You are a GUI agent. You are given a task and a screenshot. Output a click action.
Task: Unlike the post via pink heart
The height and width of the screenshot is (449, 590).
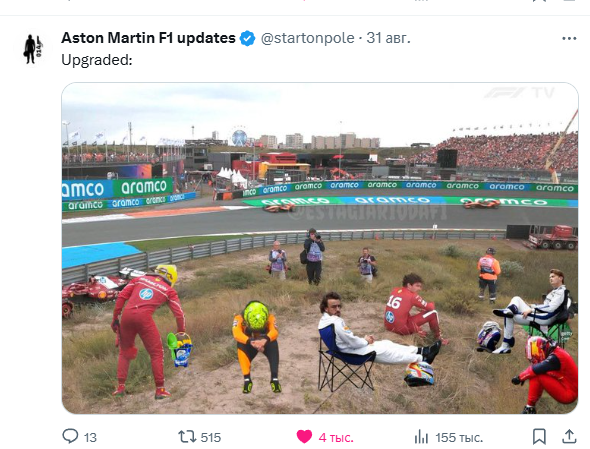[x=304, y=437]
